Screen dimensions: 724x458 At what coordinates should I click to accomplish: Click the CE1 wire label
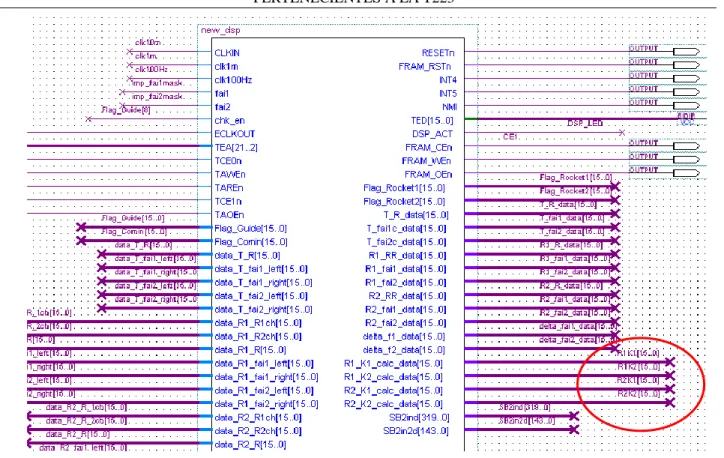pyautogui.click(x=510, y=137)
